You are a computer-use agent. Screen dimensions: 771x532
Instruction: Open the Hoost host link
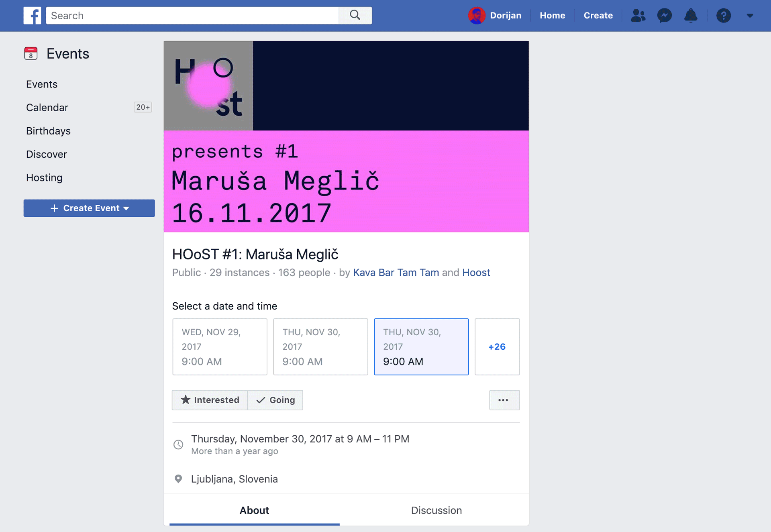click(476, 273)
